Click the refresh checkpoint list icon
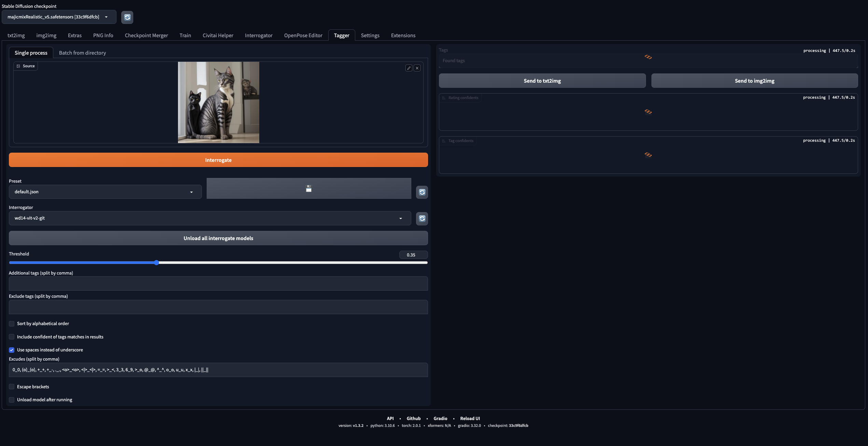The image size is (868, 446). (x=127, y=17)
